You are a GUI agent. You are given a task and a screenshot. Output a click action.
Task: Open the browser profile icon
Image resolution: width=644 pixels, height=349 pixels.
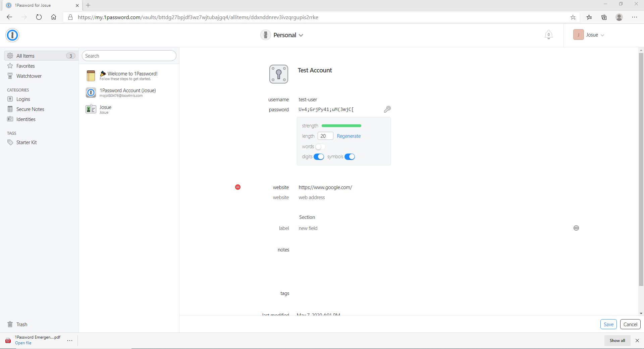click(619, 17)
